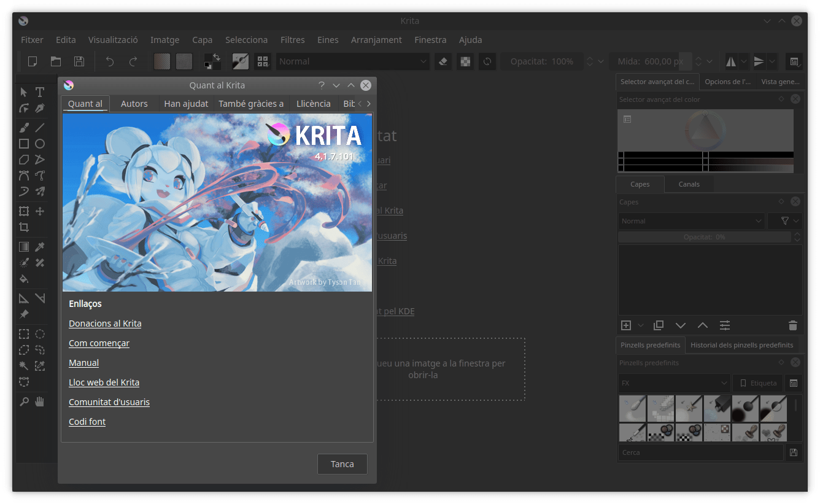The height and width of the screenshot is (504, 820).
Task: Open the layer filter dropdown
Action: 785,221
